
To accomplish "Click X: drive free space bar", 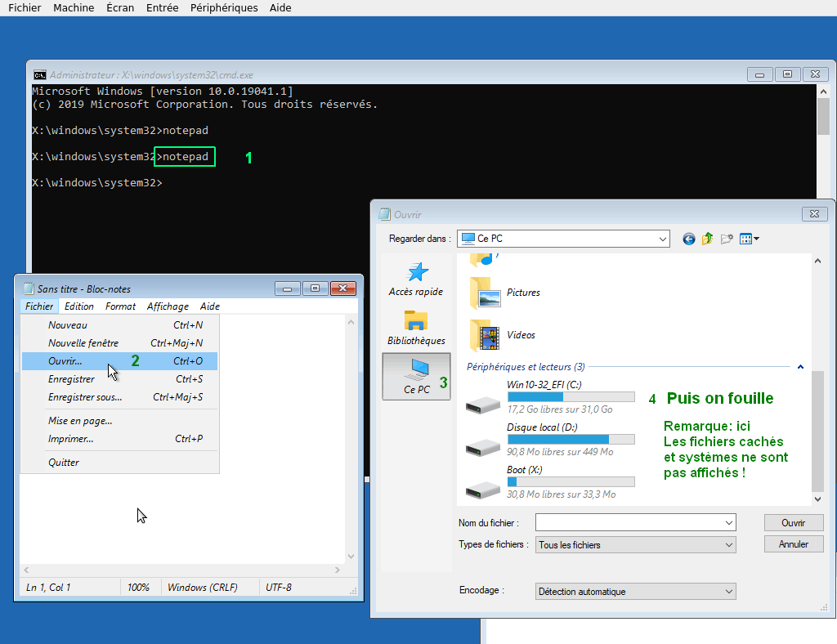I will pos(571,482).
